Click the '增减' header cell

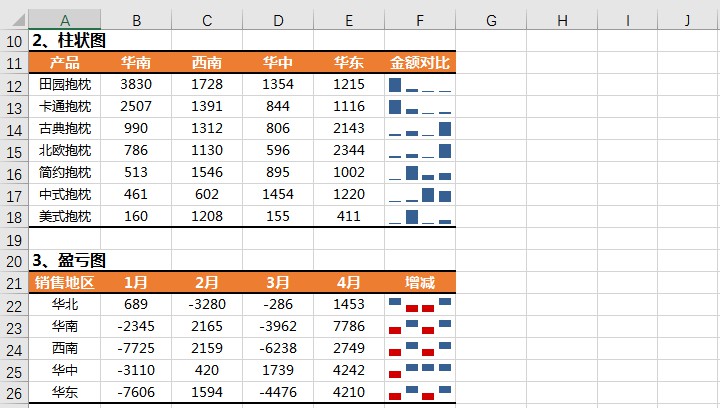pyautogui.click(x=420, y=282)
